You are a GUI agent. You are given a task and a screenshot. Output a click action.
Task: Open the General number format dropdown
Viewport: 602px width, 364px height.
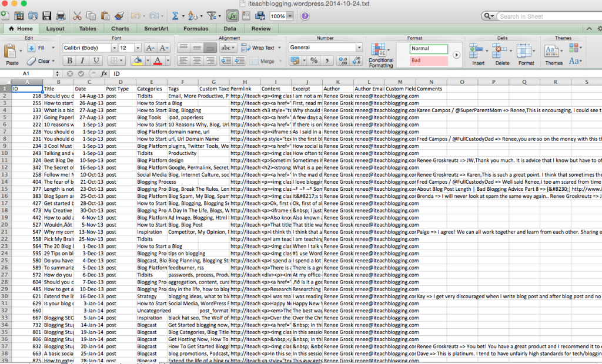(325, 48)
